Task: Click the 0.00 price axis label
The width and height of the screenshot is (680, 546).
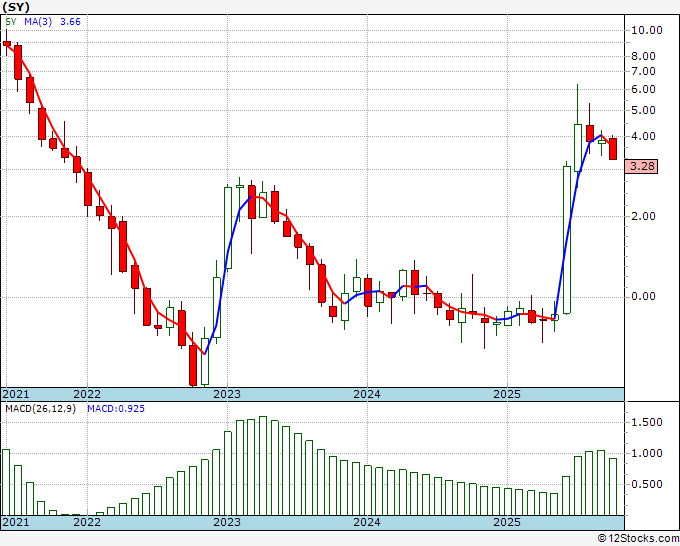Action: pos(648,296)
